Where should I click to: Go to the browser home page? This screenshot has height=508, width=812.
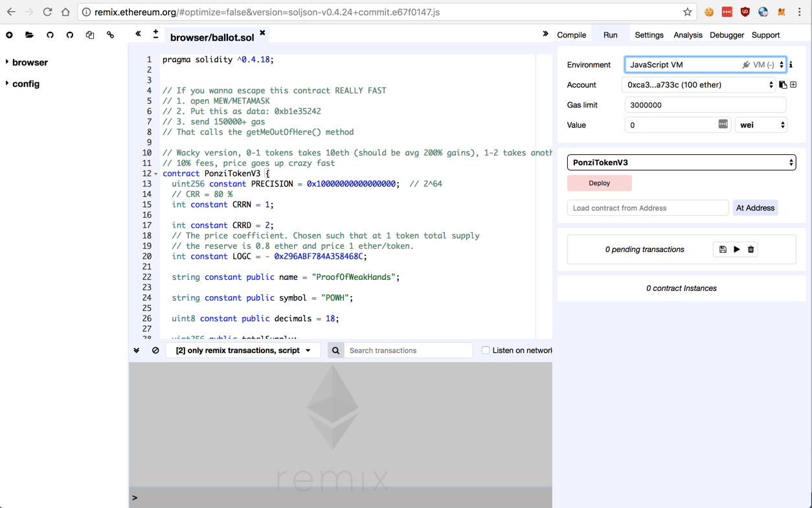point(65,12)
